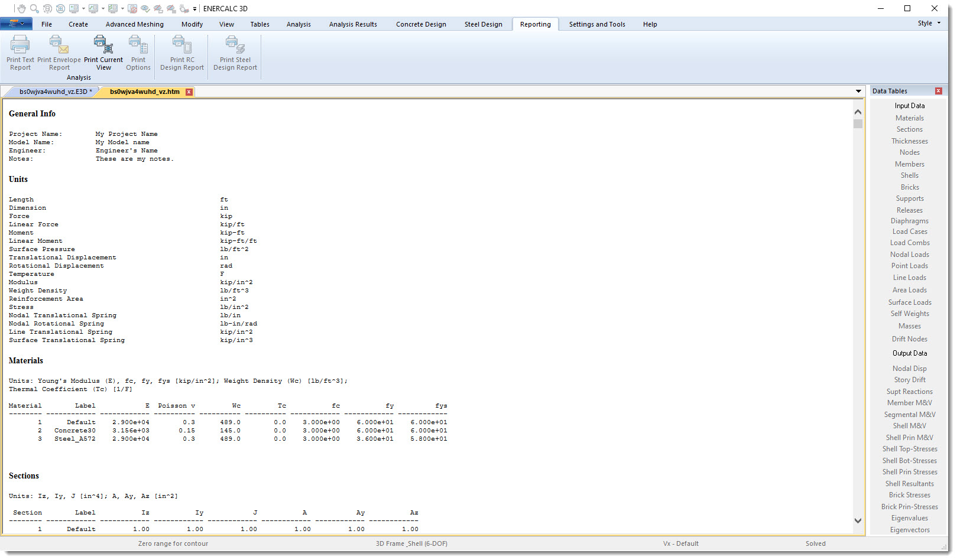The height and width of the screenshot is (560, 957).
Task: Click Print Current View in the ribbon
Action: pos(103,53)
